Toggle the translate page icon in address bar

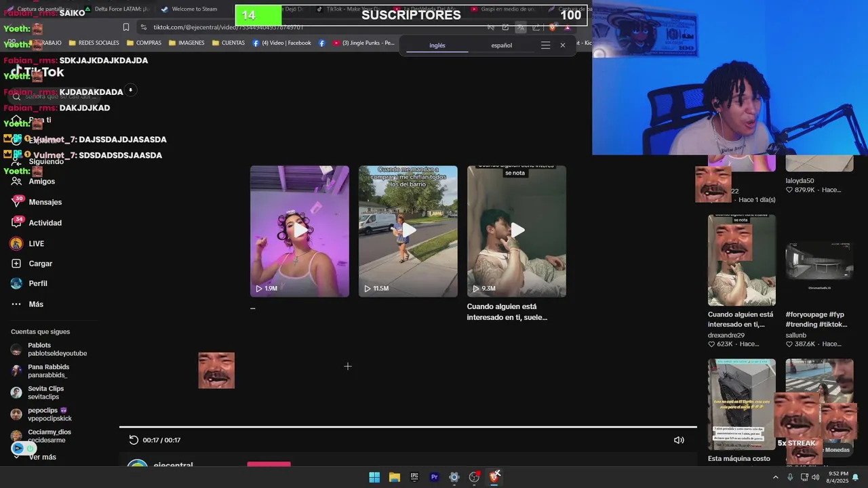520,27
